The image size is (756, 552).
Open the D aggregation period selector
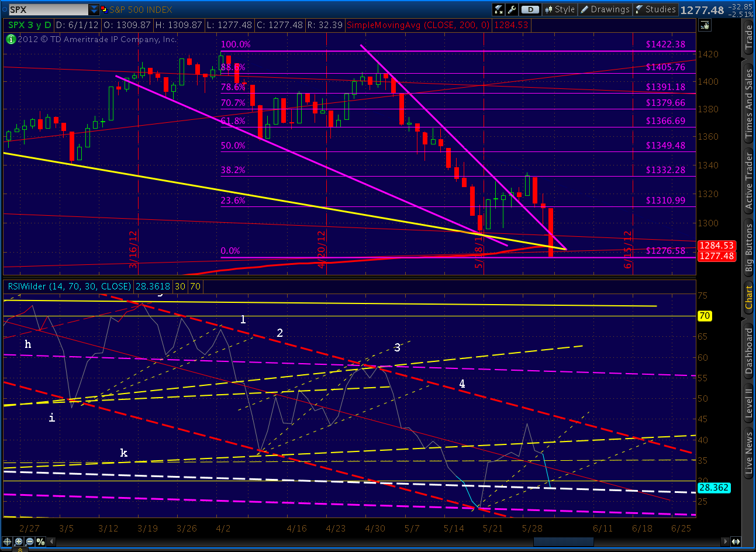[530, 9]
